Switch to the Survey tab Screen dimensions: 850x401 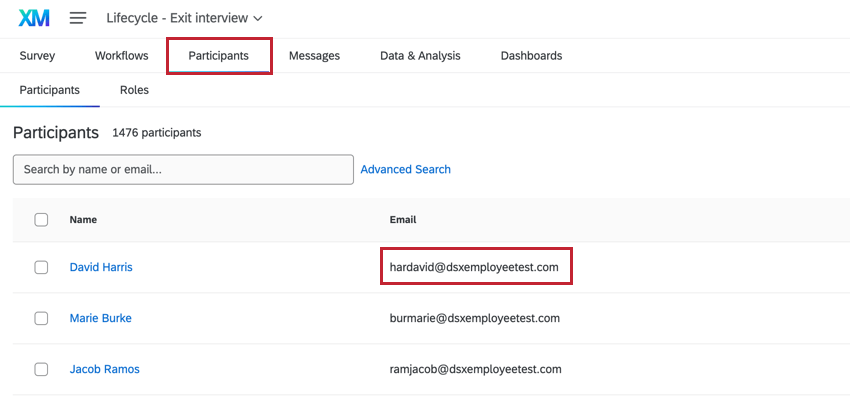tap(37, 56)
